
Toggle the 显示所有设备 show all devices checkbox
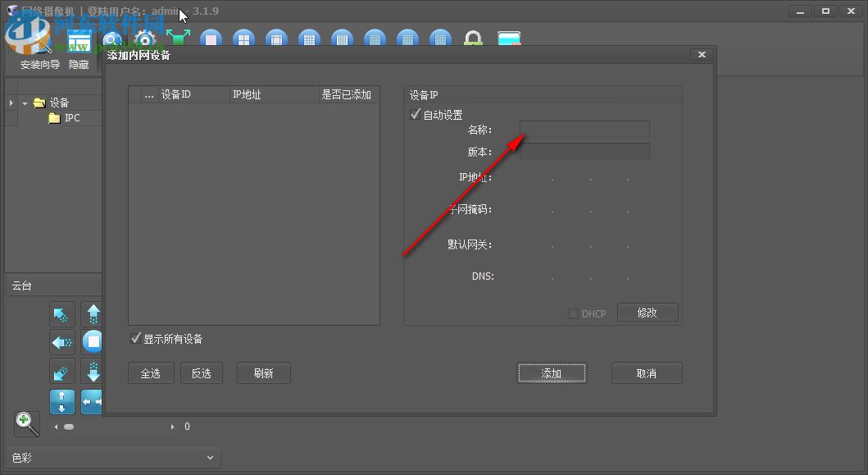click(x=136, y=337)
